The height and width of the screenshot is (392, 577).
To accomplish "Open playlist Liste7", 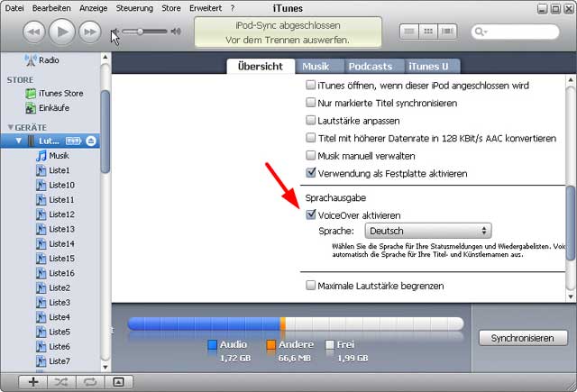I will 52,361.
